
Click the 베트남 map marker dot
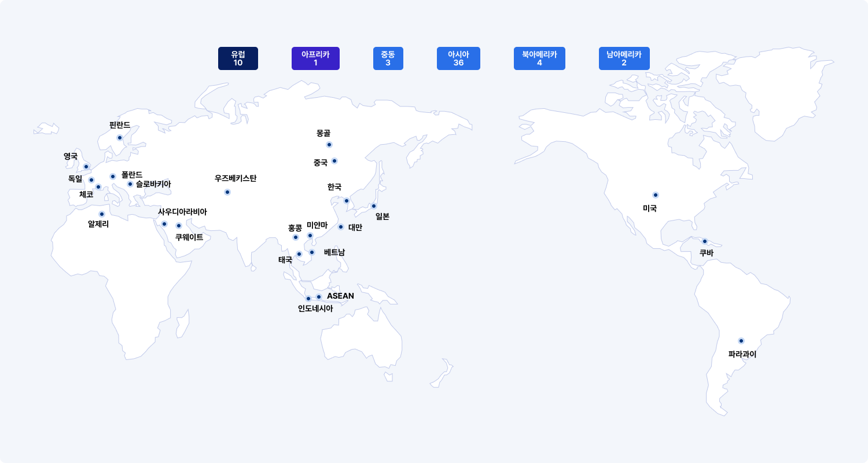[312, 252]
